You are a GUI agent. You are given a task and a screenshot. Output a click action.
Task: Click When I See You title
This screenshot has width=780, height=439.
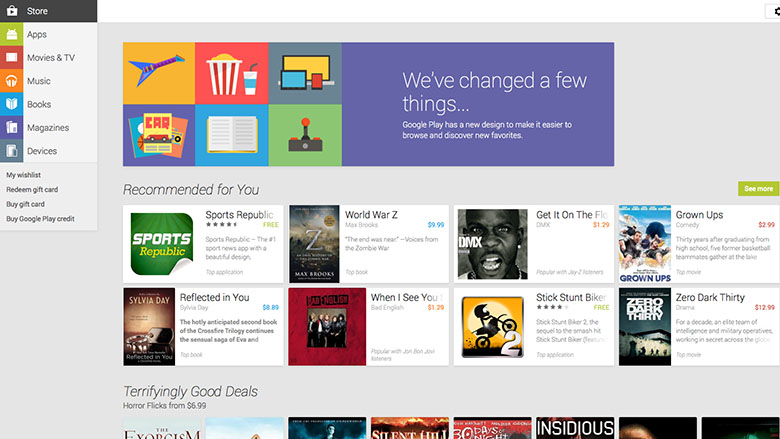404,297
